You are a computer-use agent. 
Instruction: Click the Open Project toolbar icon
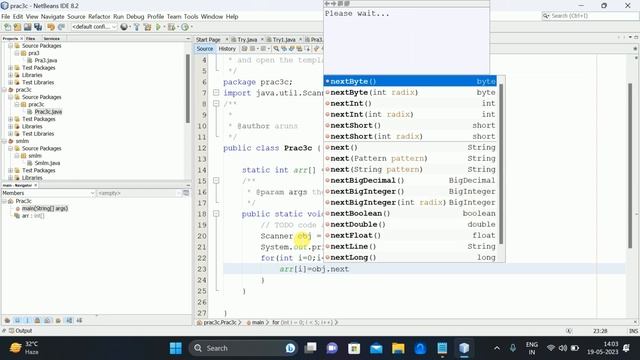[x=27, y=27]
